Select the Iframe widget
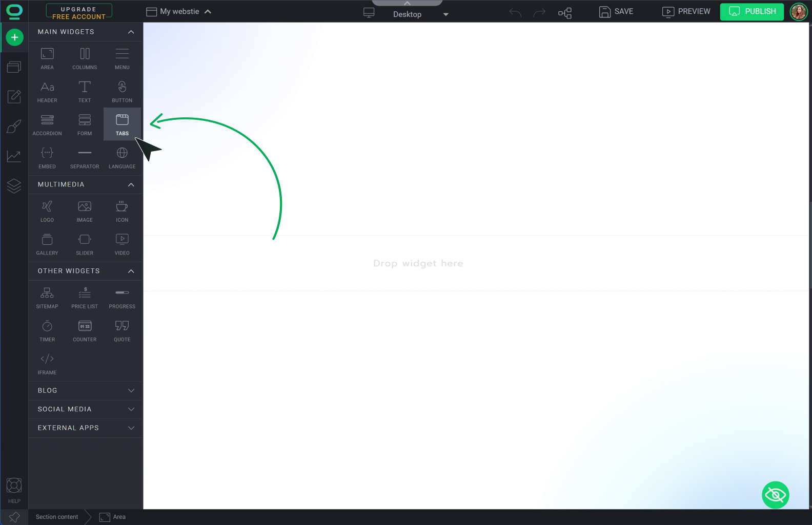 tap(47, 364)
